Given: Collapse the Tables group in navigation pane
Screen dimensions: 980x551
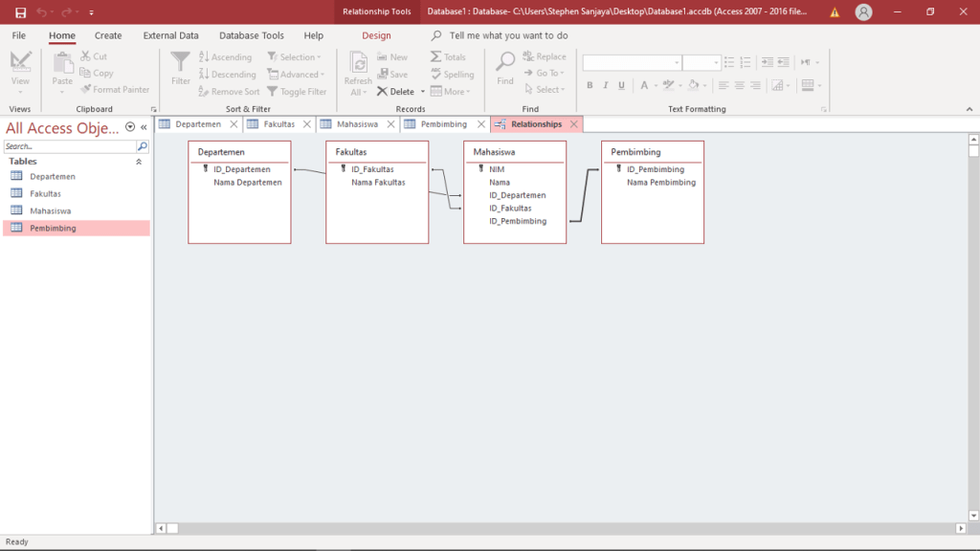Looking at the screenshot, I should (139, 162).
